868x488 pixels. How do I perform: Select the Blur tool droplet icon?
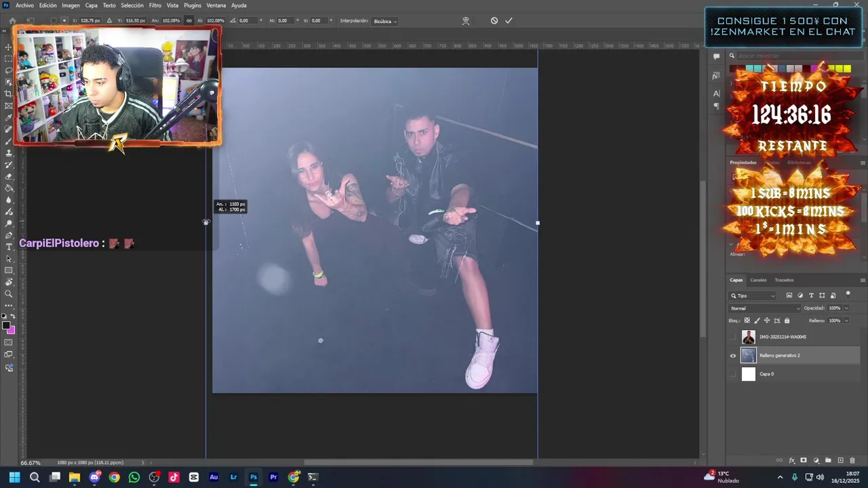(9, 200)
